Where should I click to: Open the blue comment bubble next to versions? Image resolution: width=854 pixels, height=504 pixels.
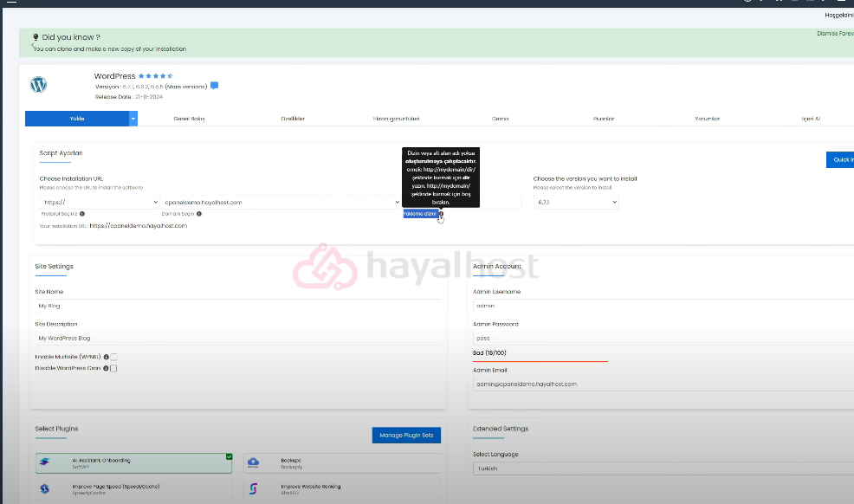click(215, 86)
